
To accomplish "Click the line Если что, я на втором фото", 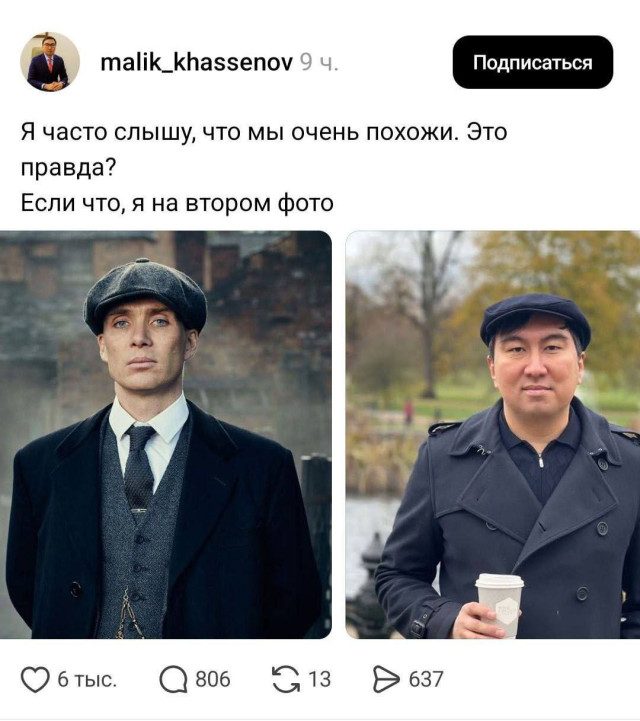I will 177,203.
